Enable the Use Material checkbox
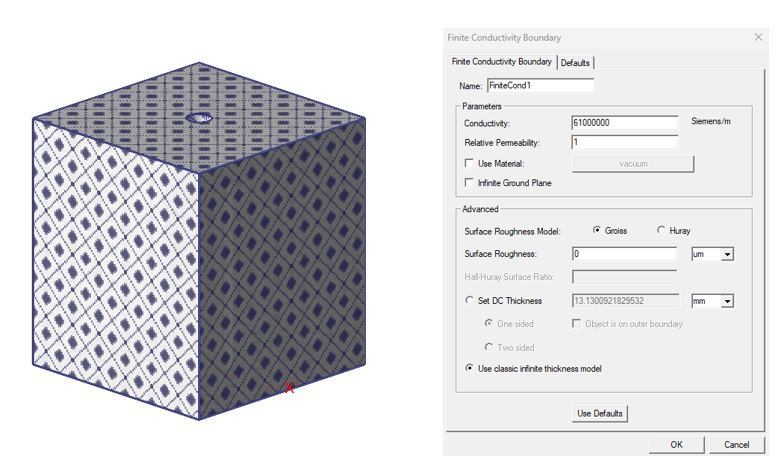 tap(470, 163)
